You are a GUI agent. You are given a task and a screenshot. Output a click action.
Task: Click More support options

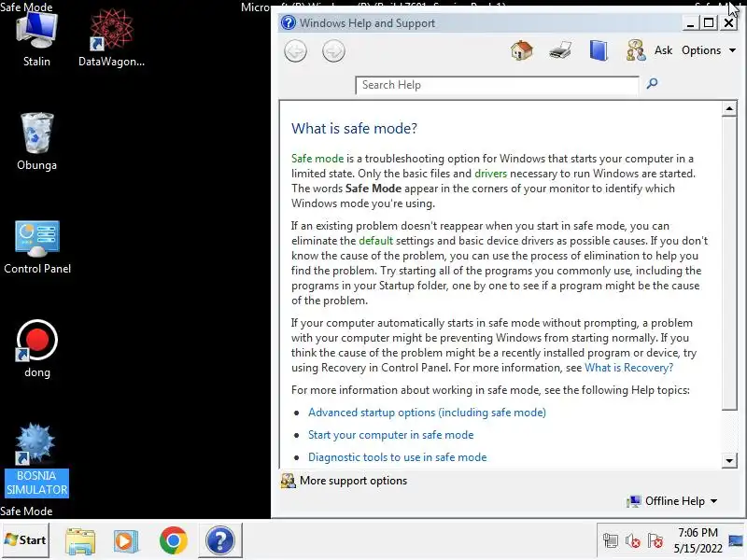click(x=353, y=481)
